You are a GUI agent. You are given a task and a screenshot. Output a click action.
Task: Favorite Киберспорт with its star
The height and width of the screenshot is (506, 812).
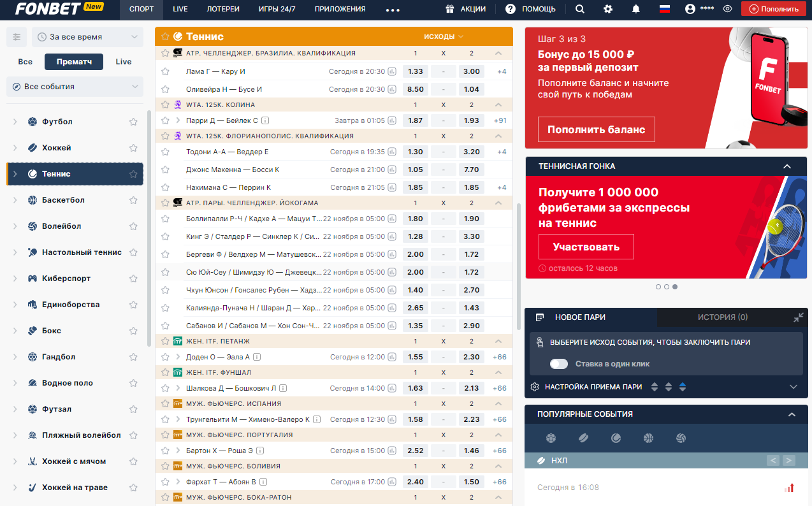133,278
